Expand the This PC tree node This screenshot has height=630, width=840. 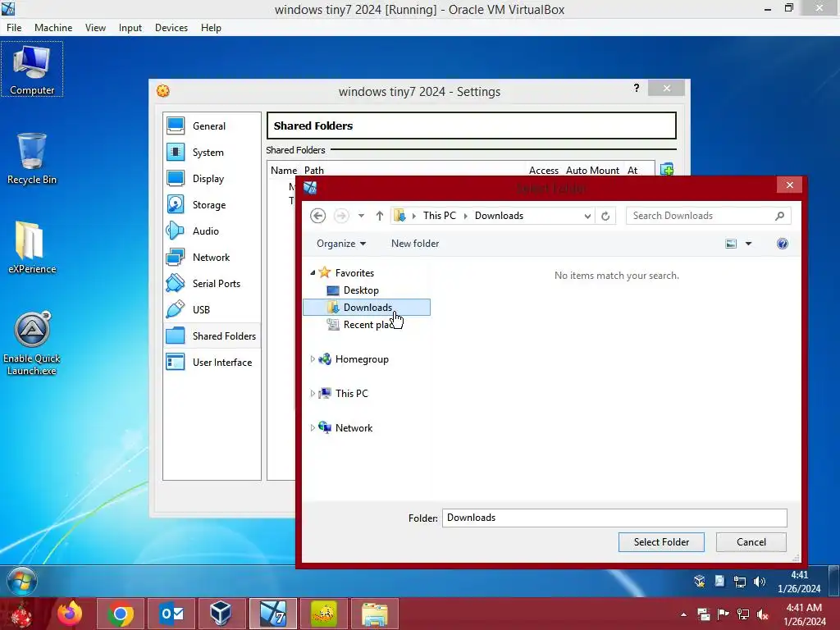coord(313,393)
